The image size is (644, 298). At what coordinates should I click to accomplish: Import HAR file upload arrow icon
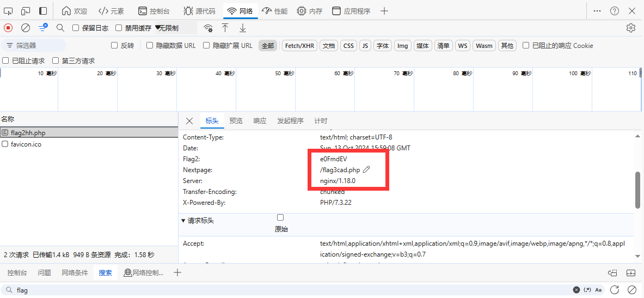point(225,28)
